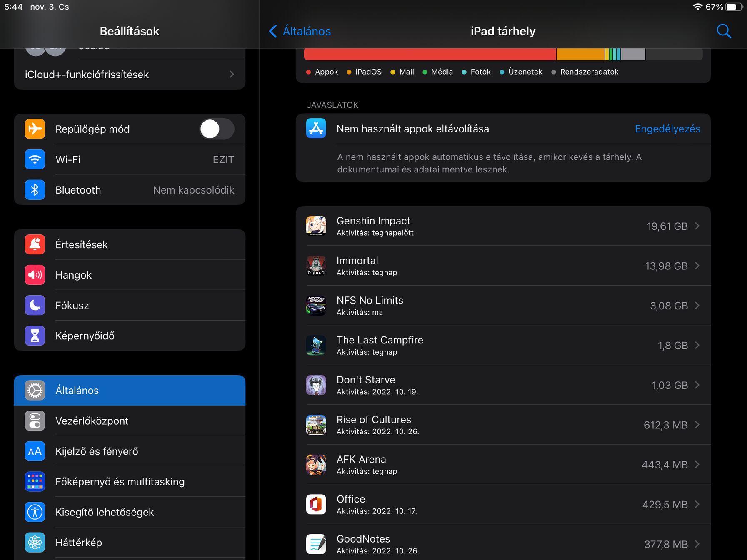Open Kijelző és fényerő settings

[130, 451]
